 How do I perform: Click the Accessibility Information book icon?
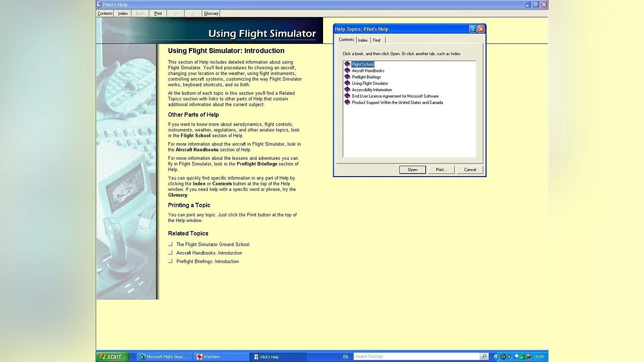[x=347, y=90]
